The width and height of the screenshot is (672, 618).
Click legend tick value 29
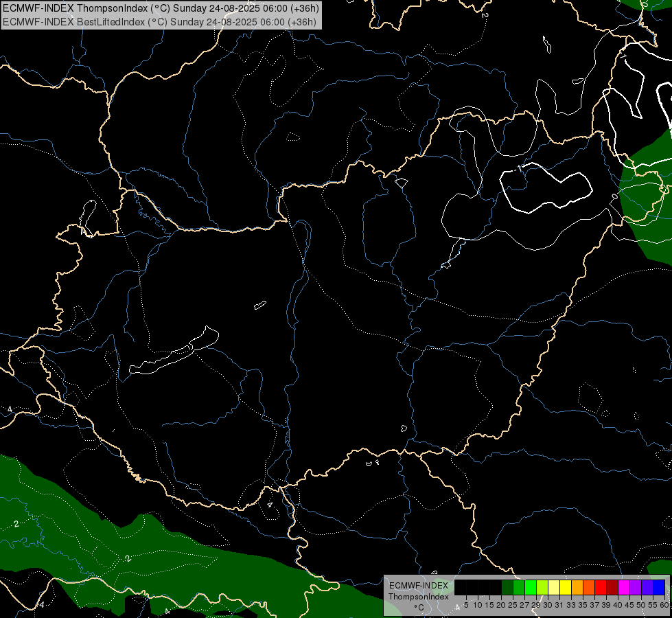tap(537, 605)
